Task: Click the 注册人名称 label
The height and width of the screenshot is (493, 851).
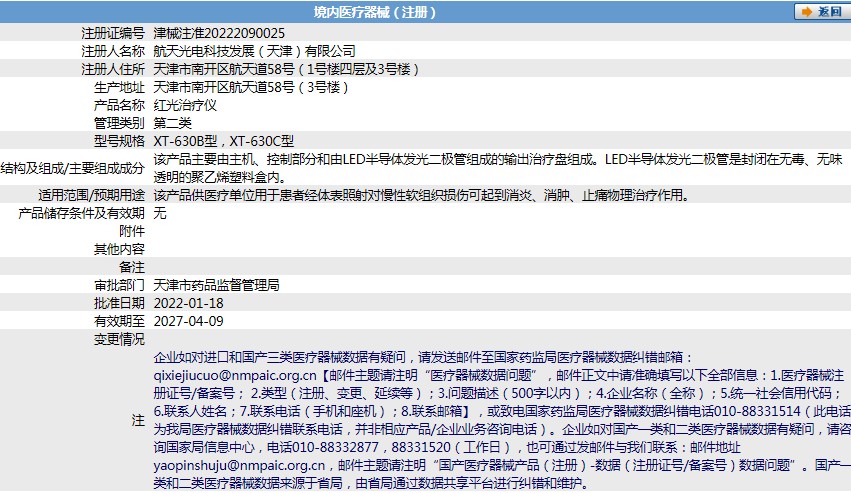Action: tap(113, 51)
